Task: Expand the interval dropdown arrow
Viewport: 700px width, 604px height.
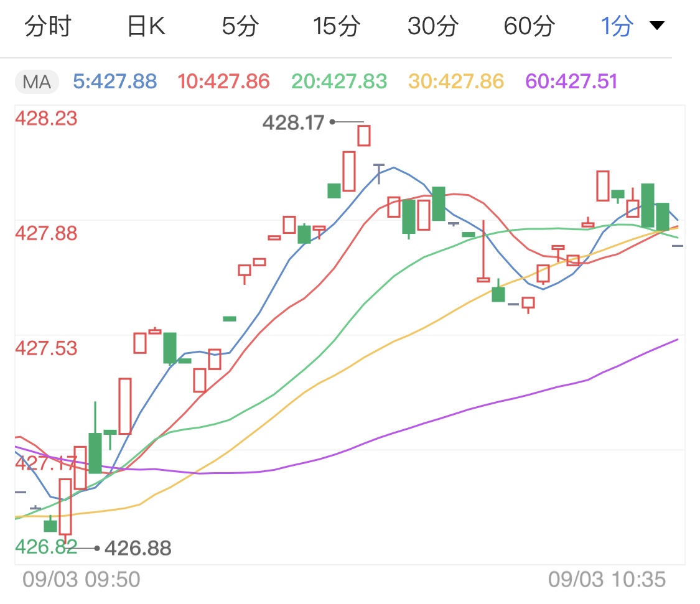Action: click(656, 26)
